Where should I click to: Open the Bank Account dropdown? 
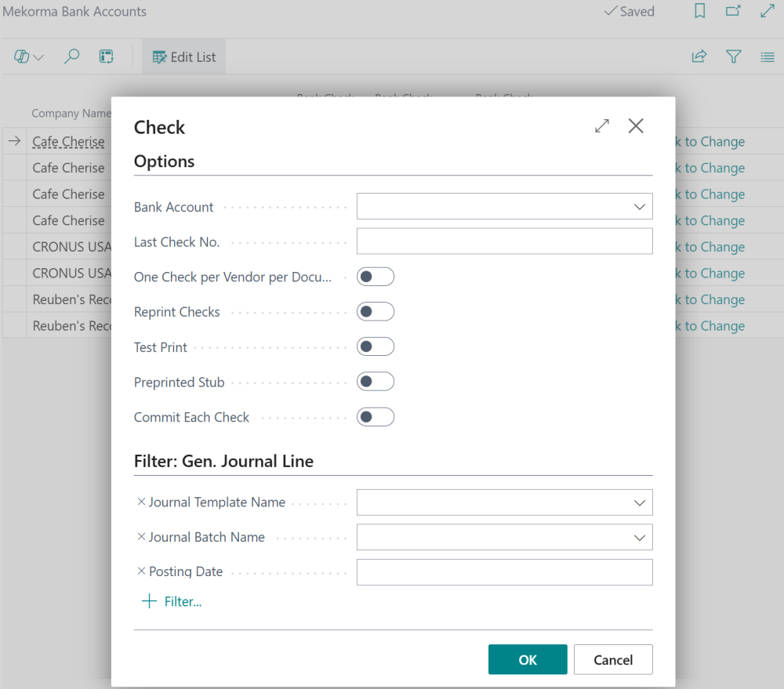[641, 206]
